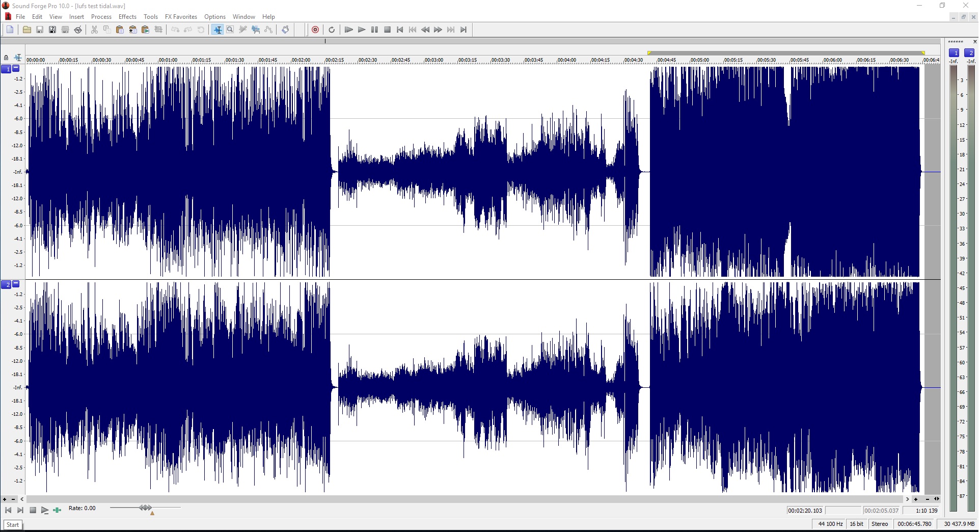Toggle the lock icon beside the time ruler
980x532 pixels.
[x=6, y=58]
